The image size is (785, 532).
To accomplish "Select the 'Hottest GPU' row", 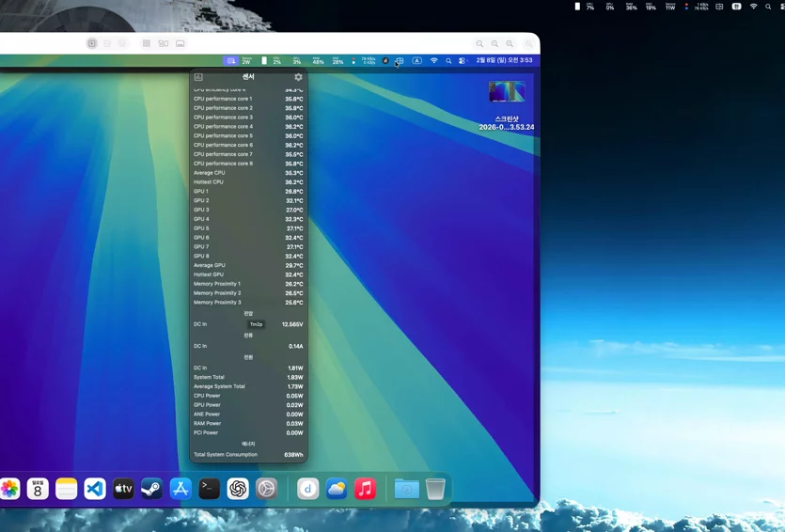I will coord(248,274).
